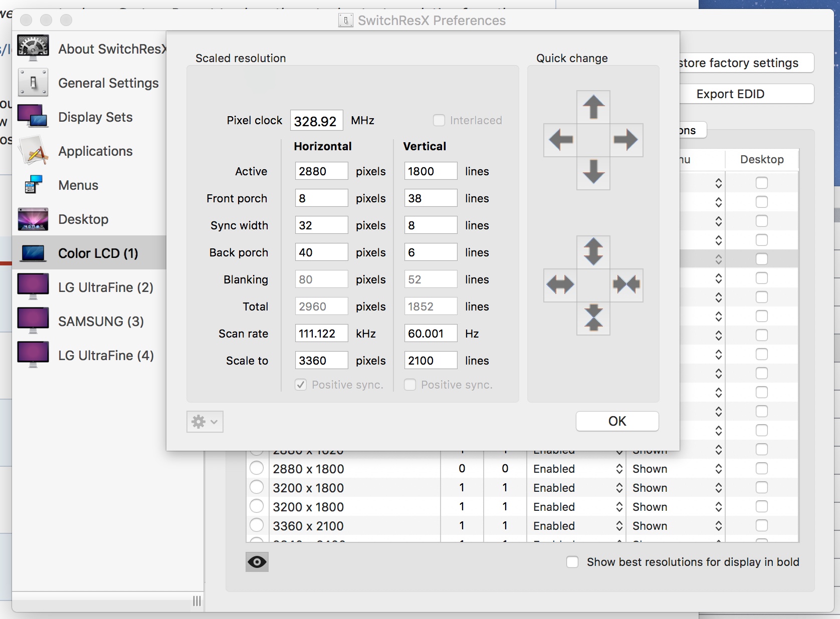Viewport: 840px width, 619px height.
Task: Click vertical Back porch field
Action: tap(431, 252)
